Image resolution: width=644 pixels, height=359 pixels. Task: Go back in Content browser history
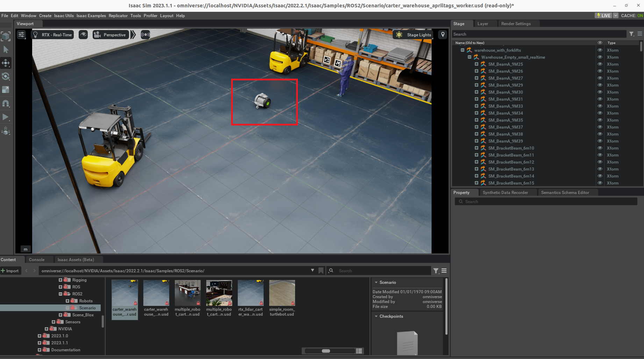(27, 271)
